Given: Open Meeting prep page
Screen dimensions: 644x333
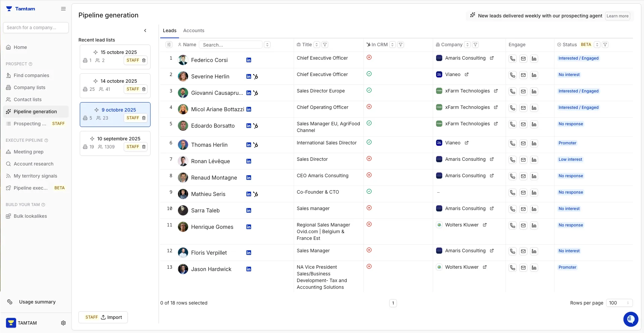Looking at the screenshot, I should tap(36, 152).
